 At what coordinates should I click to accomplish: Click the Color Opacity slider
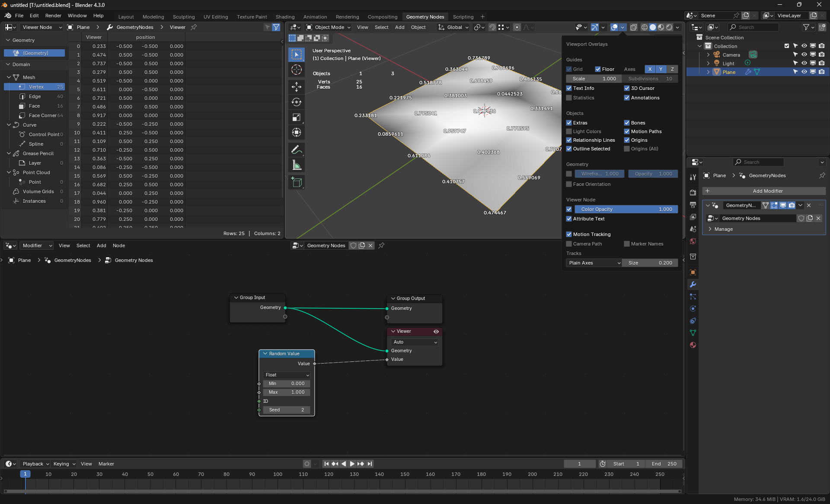click(x=626, y=209)
